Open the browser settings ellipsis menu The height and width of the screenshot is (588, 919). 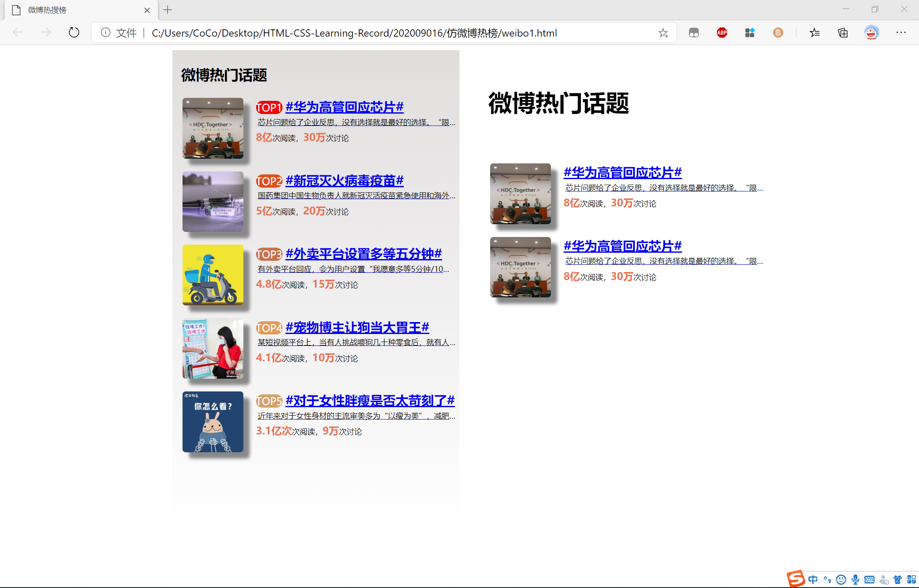[x=901, y=33]
